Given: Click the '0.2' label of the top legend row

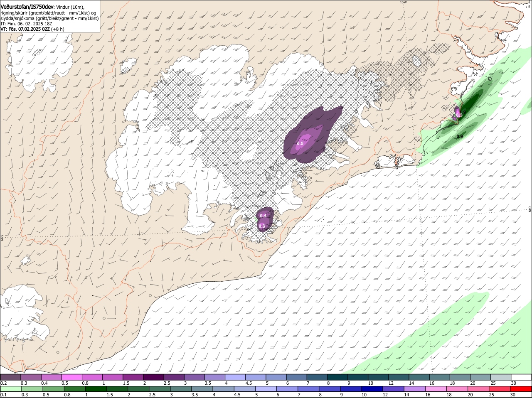Looking at the screenshot, I should coord(3,383).
